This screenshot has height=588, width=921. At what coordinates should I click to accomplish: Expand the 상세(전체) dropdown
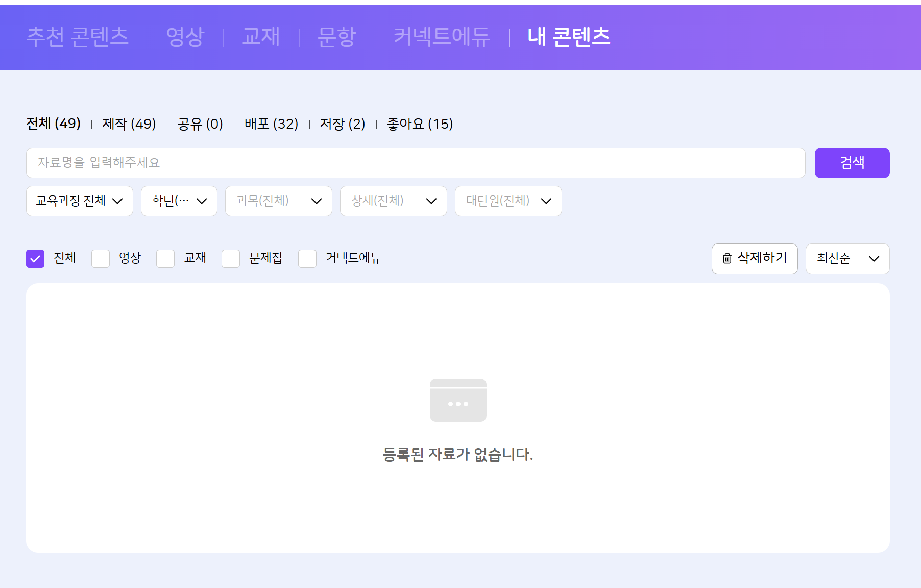pyautogui.click(x=394, y=201)
